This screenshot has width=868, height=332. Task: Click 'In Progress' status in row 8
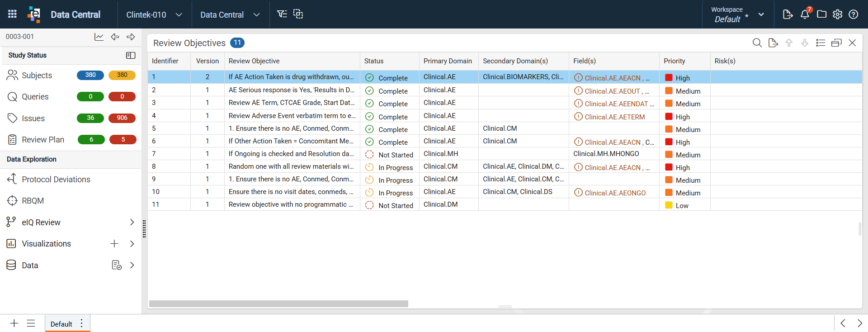(x=396, y=167)
